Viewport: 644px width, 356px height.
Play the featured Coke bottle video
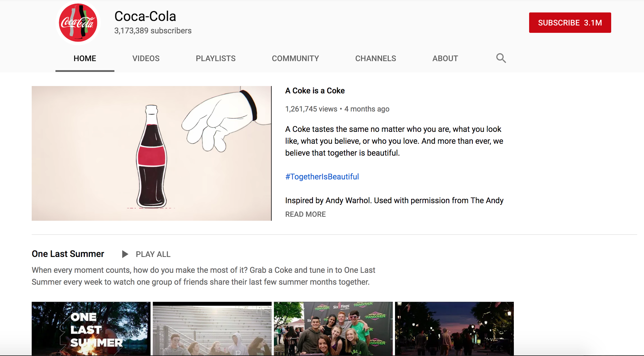pyautogui.click(x=151, y=153)
